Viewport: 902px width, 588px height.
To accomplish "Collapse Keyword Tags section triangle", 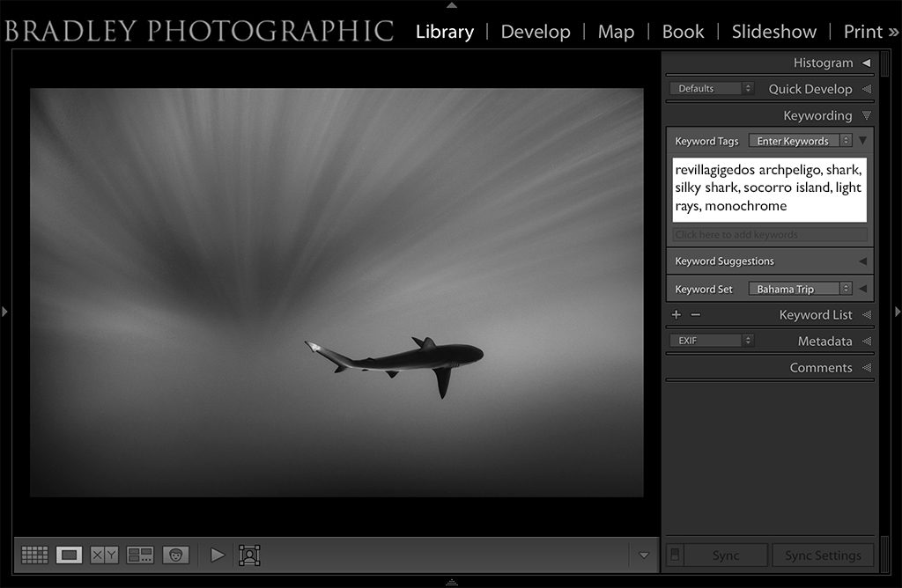I will (862, 140).
